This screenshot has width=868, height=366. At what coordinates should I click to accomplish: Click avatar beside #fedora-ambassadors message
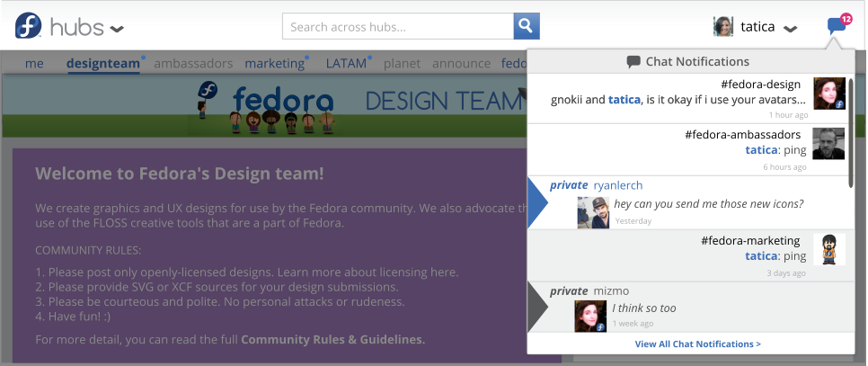coord(828,143)
